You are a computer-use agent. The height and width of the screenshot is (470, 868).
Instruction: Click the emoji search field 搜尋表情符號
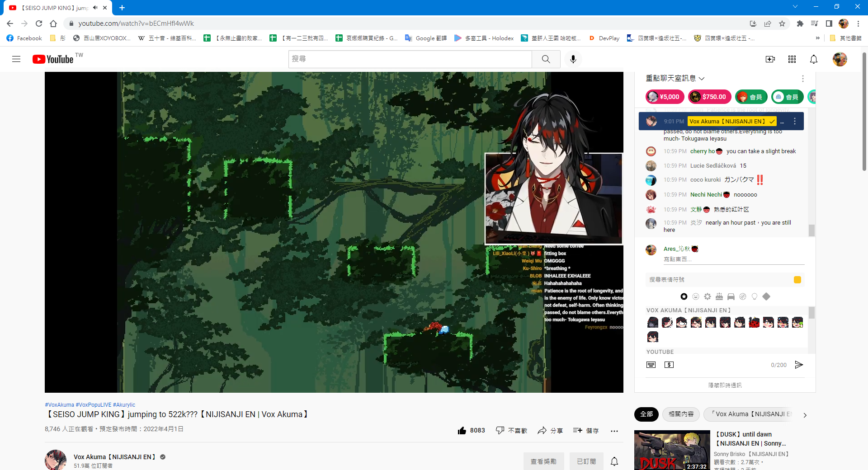click(720, 280)
